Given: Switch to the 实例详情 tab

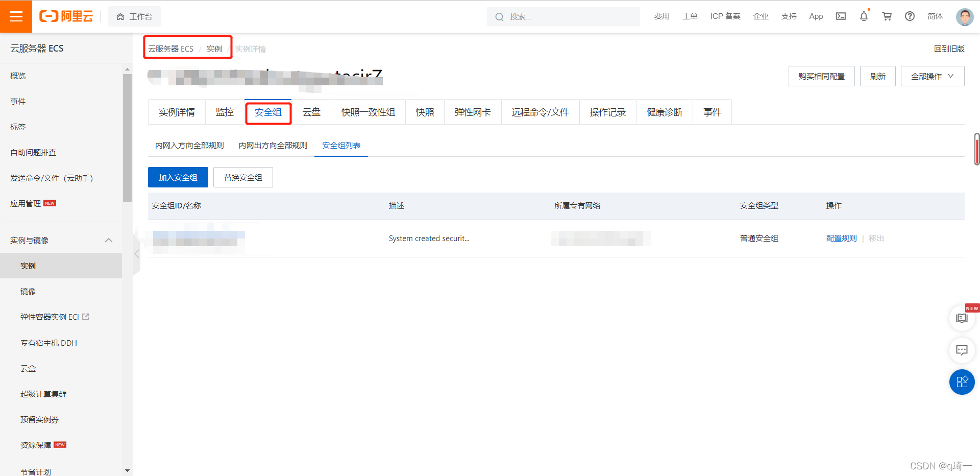Looking at the screenshot, I should (177, 112).
